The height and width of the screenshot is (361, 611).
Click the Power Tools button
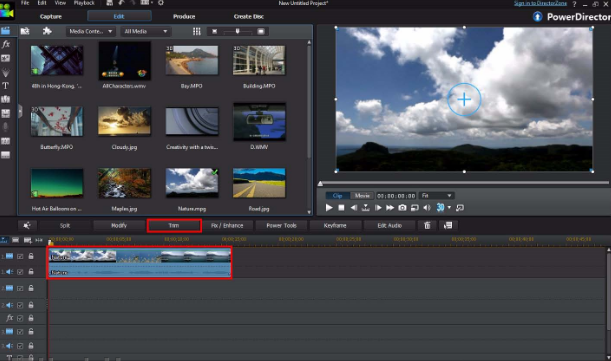[281, 225]
